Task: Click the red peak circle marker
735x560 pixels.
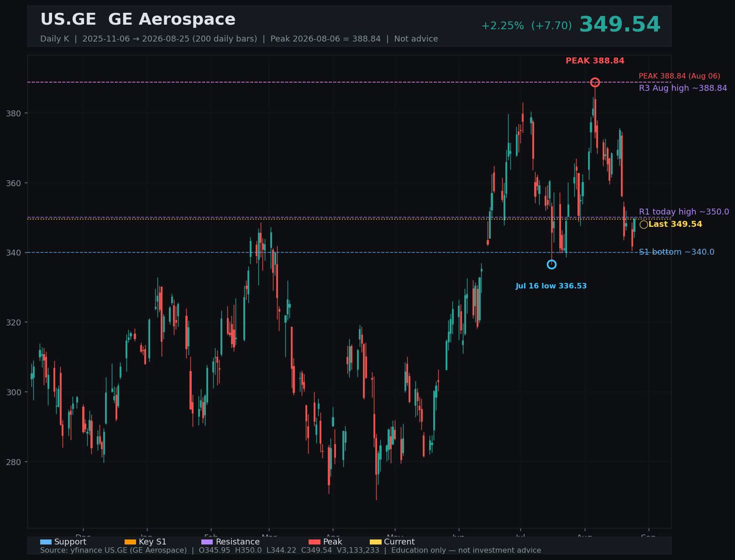Action: point(595,83)
